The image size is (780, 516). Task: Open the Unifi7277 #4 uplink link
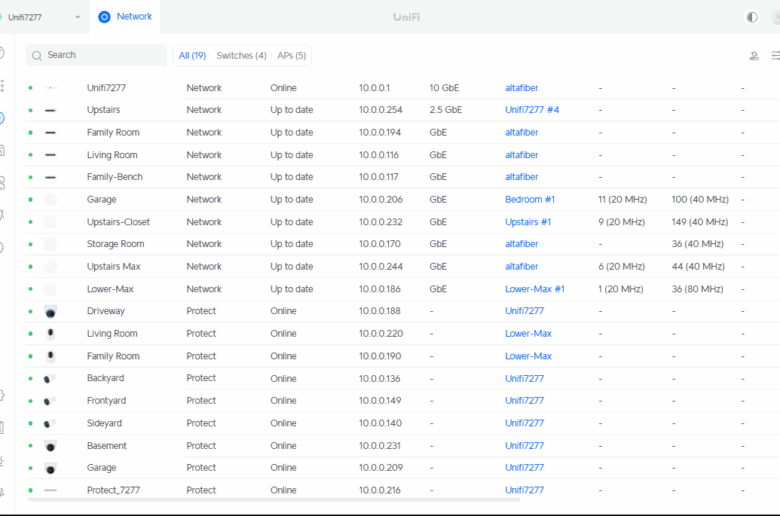point(532,110)
